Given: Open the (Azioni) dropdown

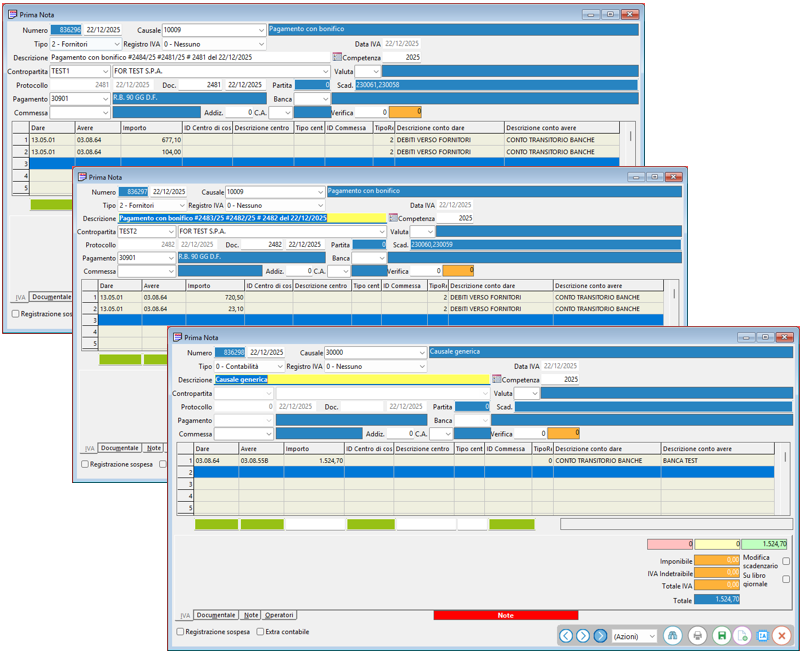Looking at the screenshot, I should click(635, 636).
